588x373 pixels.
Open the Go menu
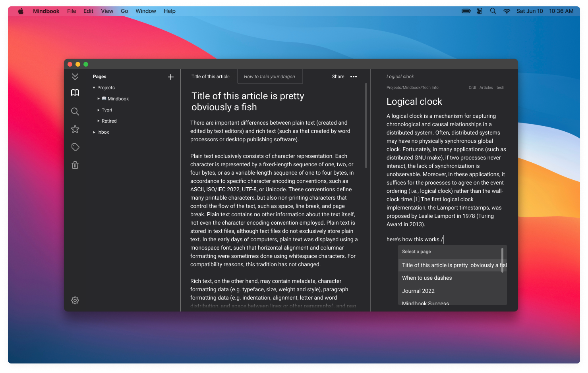(x=124, y=11)
